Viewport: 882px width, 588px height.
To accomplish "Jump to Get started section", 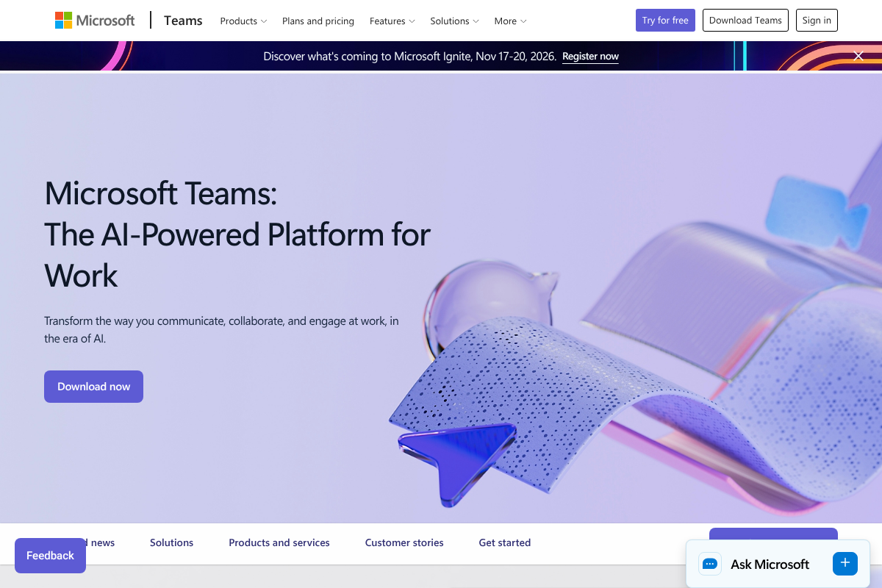I will pos(504,543).
